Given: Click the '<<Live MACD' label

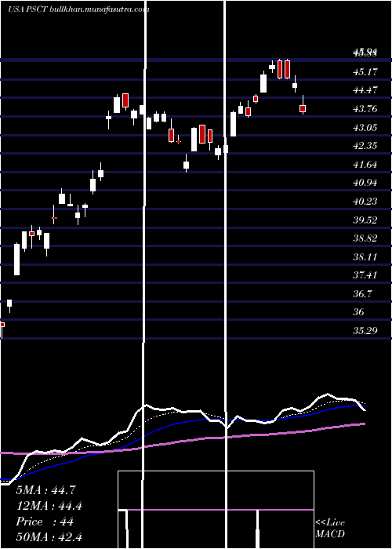Looking at the screenshot, I should 330,529.
